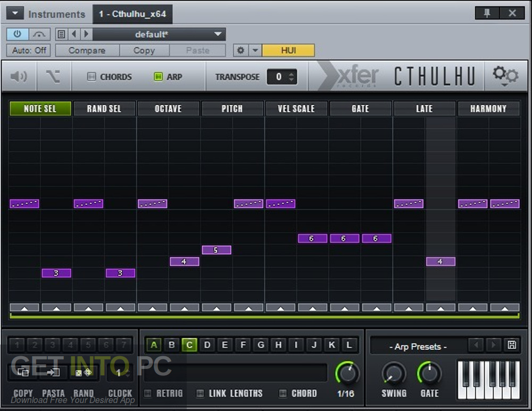The height and width of the screenshot is (411, 532).
Task: Click the PASTA paste icon
Action: [53, 372]
